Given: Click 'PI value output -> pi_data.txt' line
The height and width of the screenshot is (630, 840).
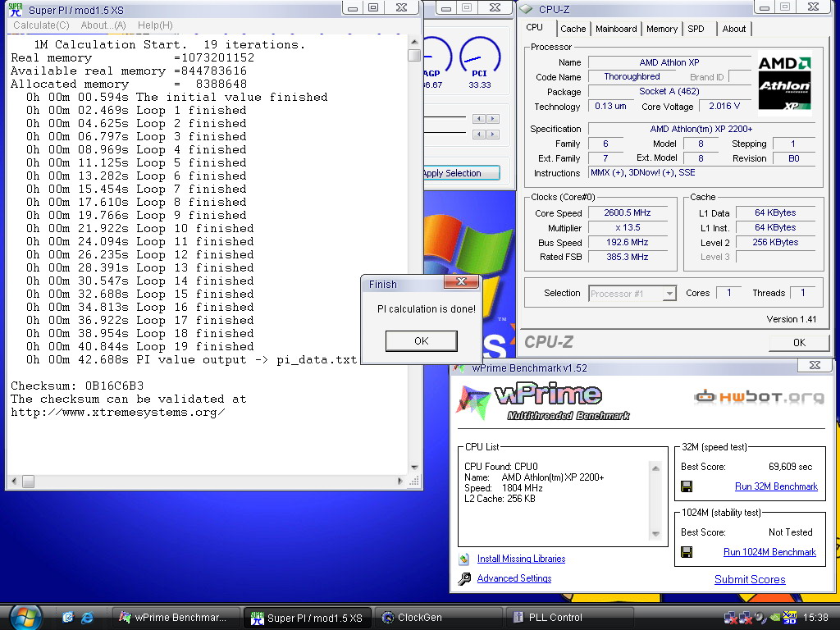Looking at the screenshot, I should coord(191,360).
